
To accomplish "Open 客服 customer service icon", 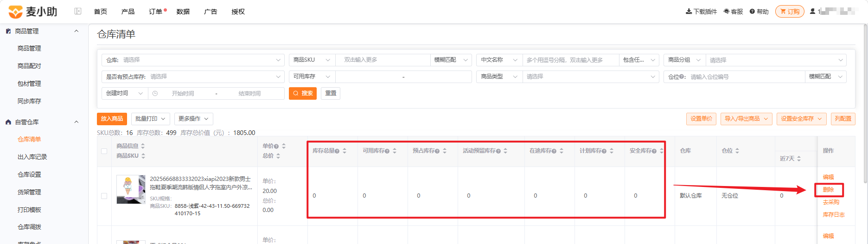I will point(726,11).
